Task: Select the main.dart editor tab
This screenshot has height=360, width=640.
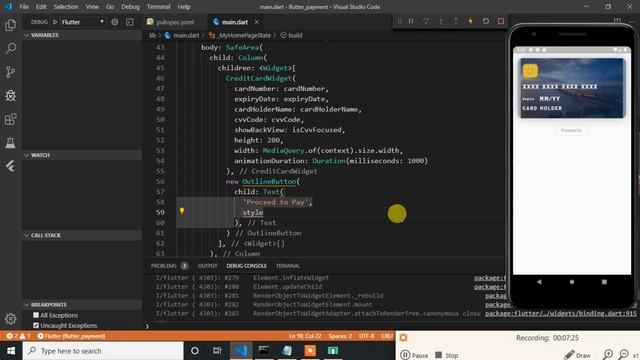Action: (x=234, y=22)
